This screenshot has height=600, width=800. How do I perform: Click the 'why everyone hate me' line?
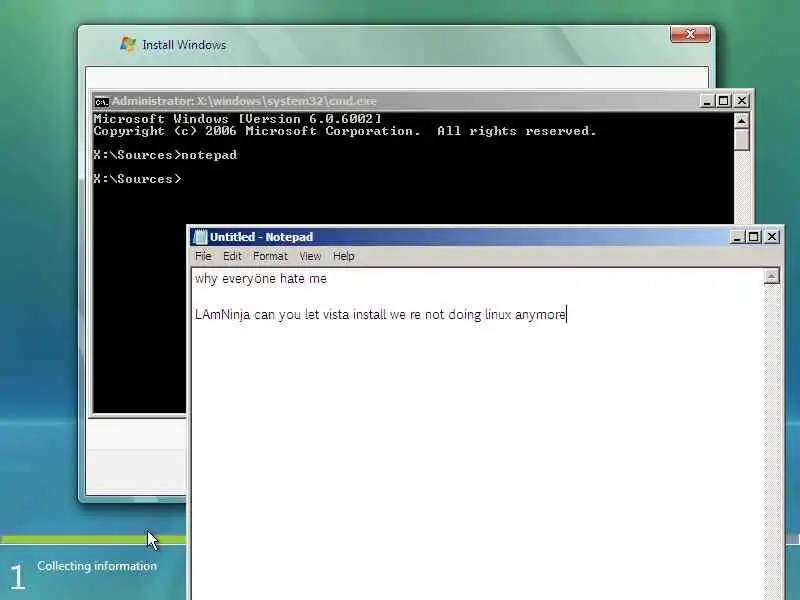[x=261, y=279]
